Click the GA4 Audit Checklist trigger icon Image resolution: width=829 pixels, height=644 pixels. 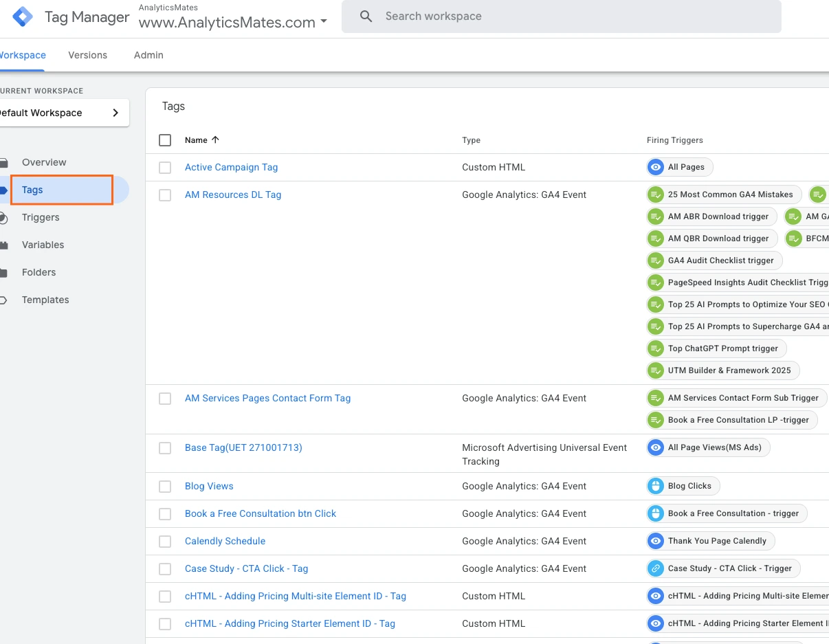pyautogui.click(x=656, y=260)
